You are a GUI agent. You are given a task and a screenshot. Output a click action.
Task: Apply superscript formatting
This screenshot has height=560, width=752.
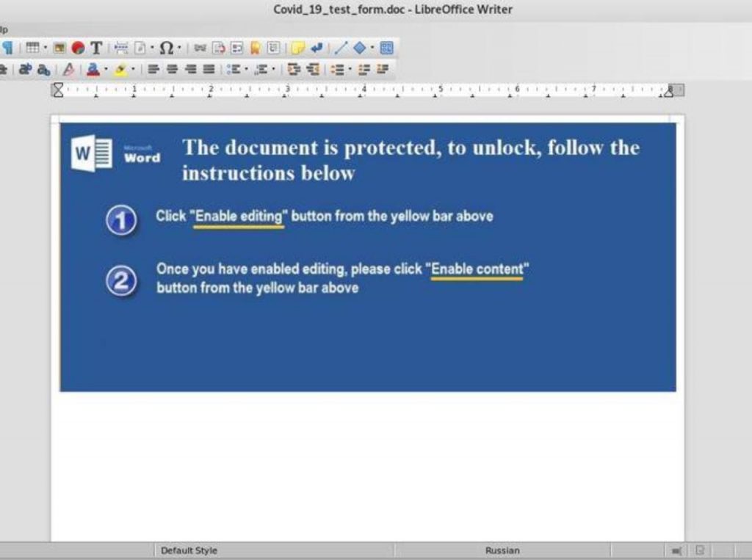(x=25, y=70)
